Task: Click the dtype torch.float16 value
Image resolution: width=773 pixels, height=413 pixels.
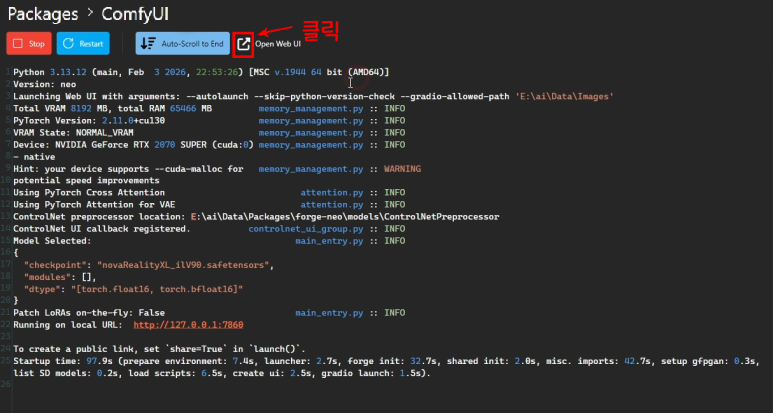Action: click(157, 289)
